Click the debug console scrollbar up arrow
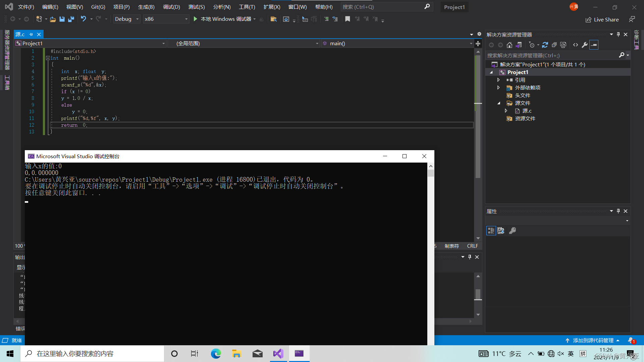Viewport: 644px width, 362px height. [431, 166]
